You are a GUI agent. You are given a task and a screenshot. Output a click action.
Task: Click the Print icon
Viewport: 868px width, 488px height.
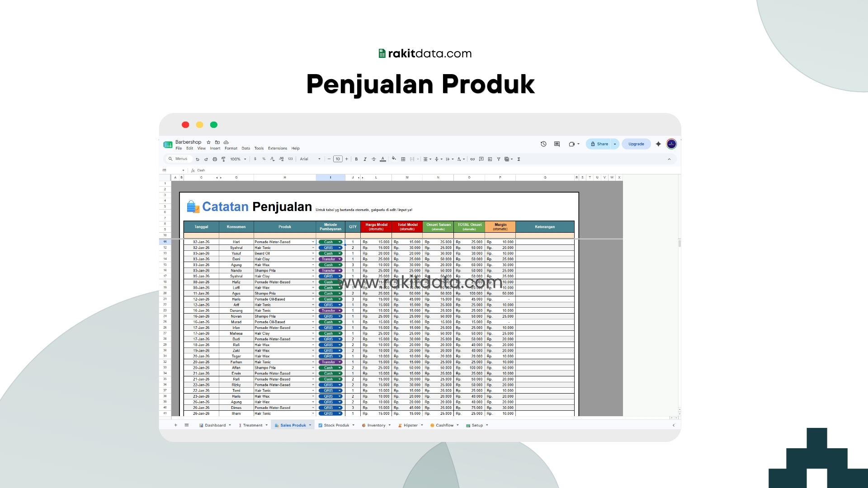215,159
